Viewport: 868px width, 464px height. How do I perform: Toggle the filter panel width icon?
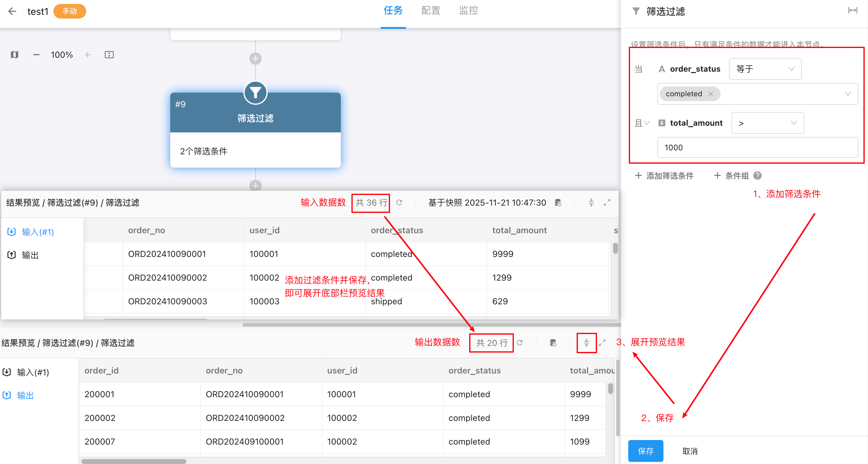pos(852,10)
